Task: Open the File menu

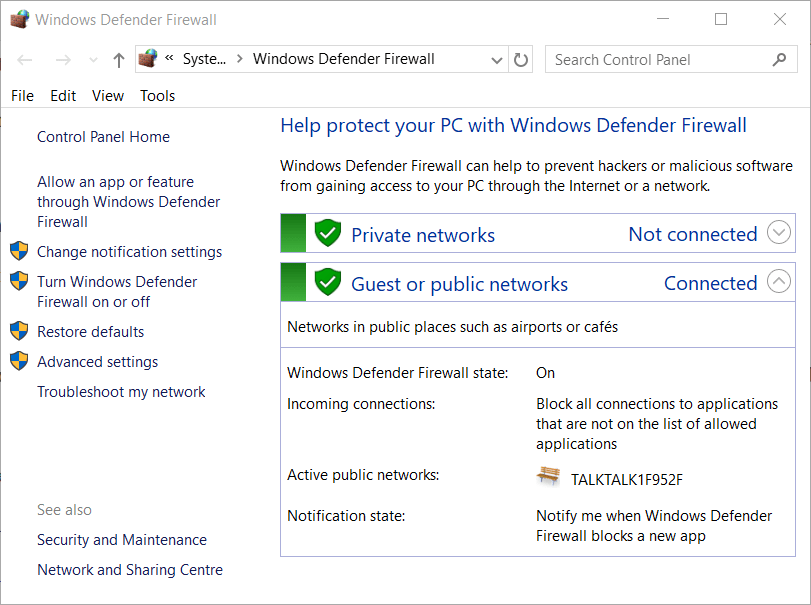Action: click(22, 96)
